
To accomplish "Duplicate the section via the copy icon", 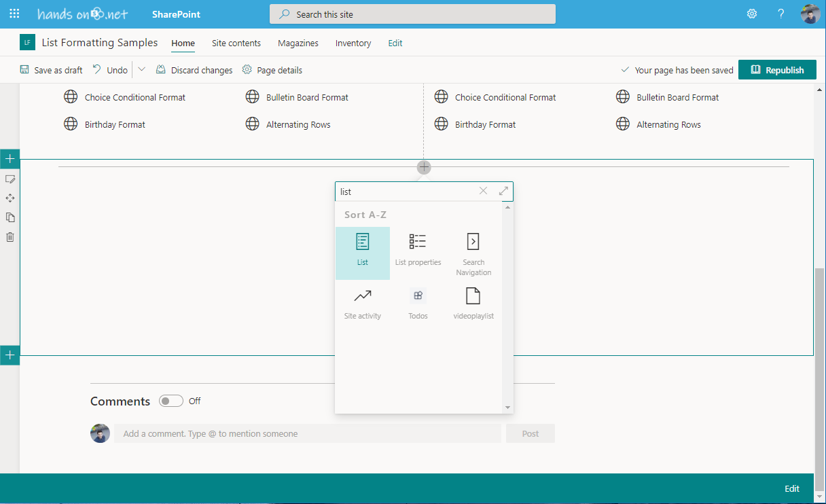I will [10, 217].
